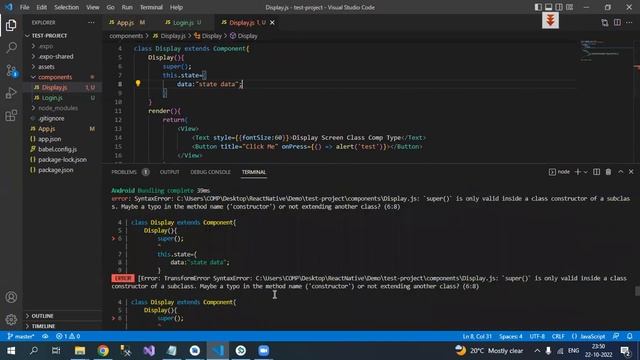Image resolution: width=640 pixels, height=360 pixels.
Task: Open the Search view in activity bar
Action: [11, 47]
